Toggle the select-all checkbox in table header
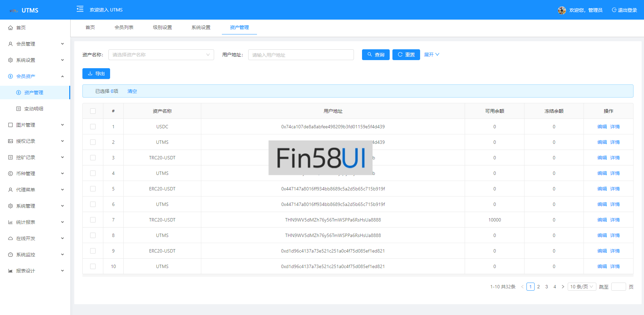644x315 pixels. (x=93, y=111)
